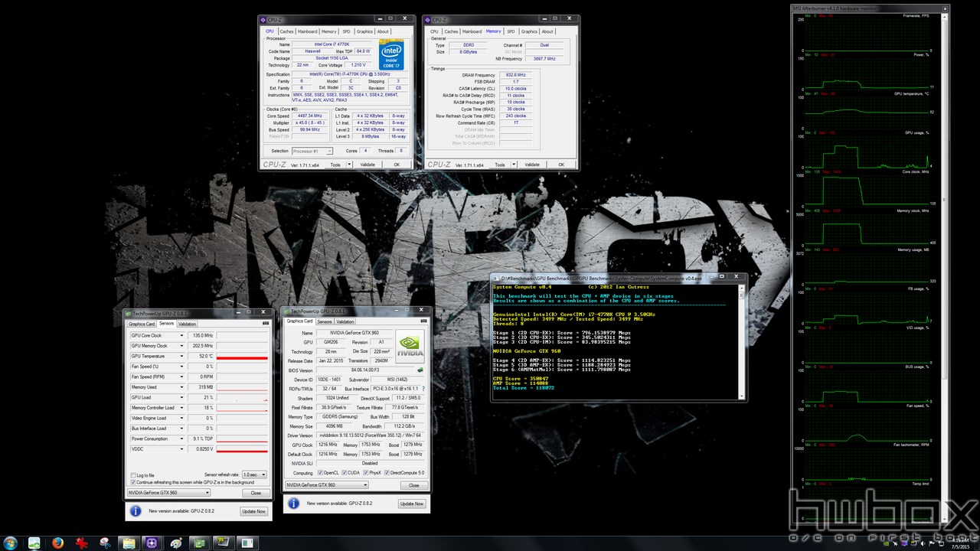Viewport: 980px width, 551px height.
Task: Select the purple CPU-Z taskbar icon
Action: click(152, 543)
